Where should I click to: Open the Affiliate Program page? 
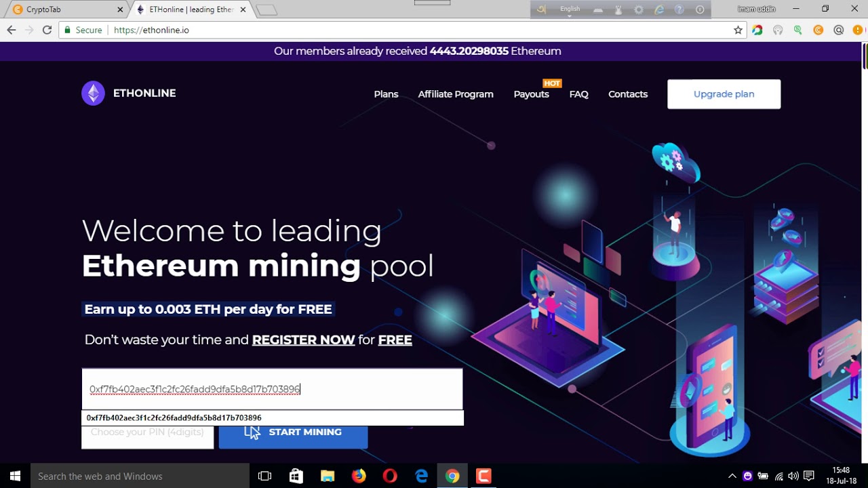pyautogui.click(x=456, y=94)
